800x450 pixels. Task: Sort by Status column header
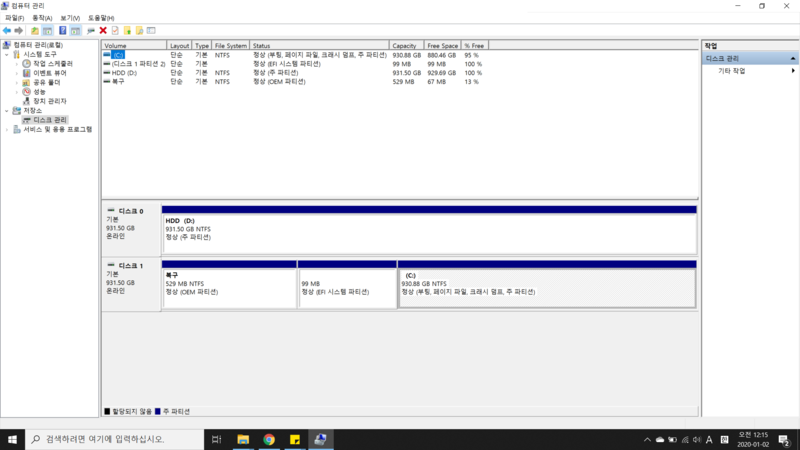pyautogui.click(x=319, y=45)
